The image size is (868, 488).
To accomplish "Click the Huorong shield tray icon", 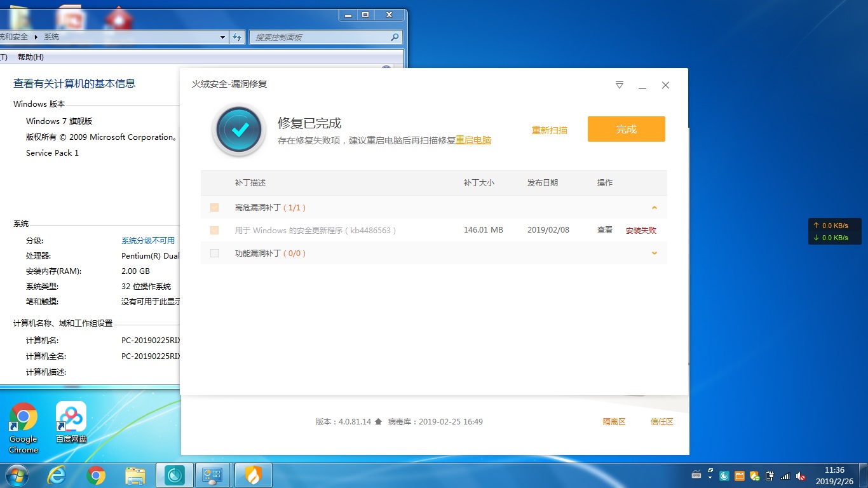I will pos(755,476).
